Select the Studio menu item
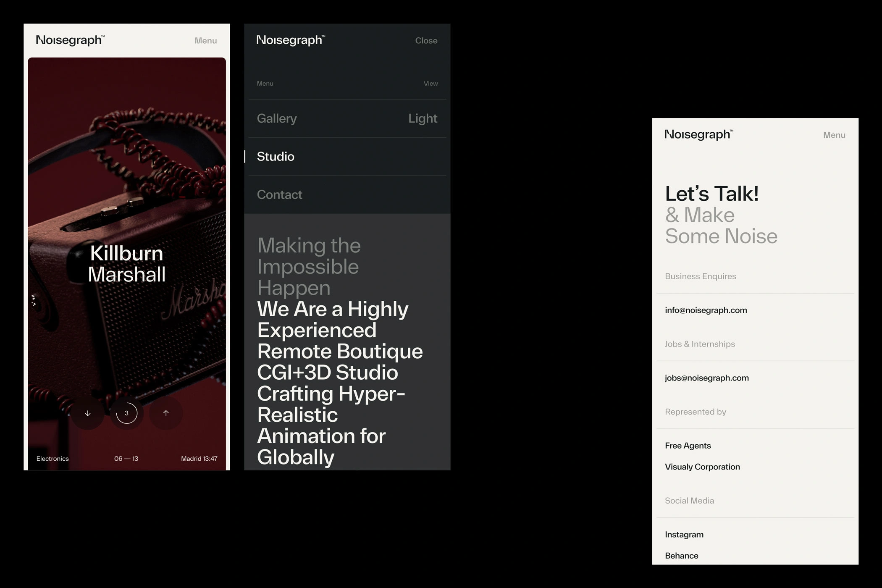Viewport: 882px width, 588px height. pos(276,157)
